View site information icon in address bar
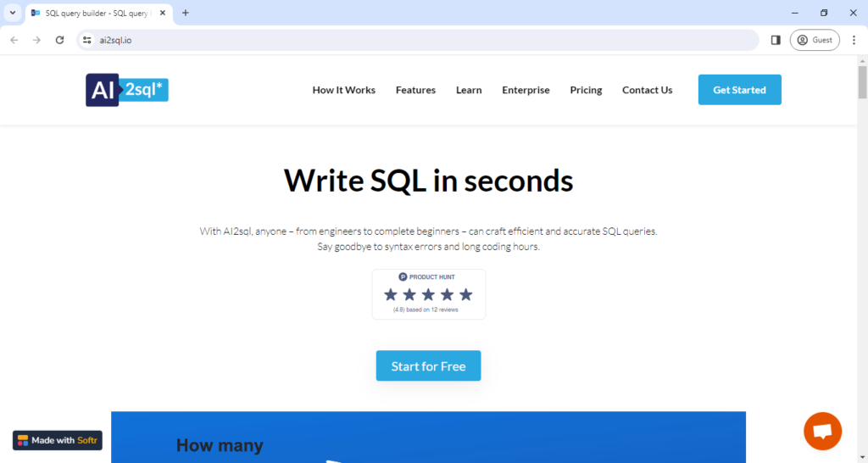868x463 pixels. [x=86, y=40]
